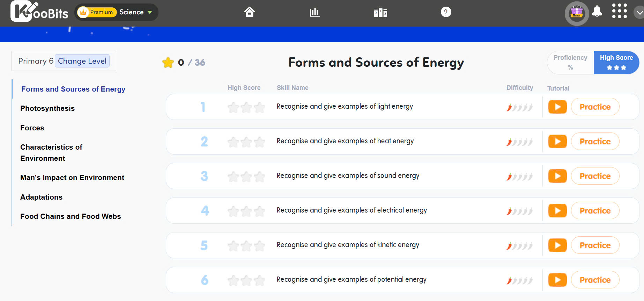Open the bar chart reports icon
644x301 pixels.
pos(314,12)
